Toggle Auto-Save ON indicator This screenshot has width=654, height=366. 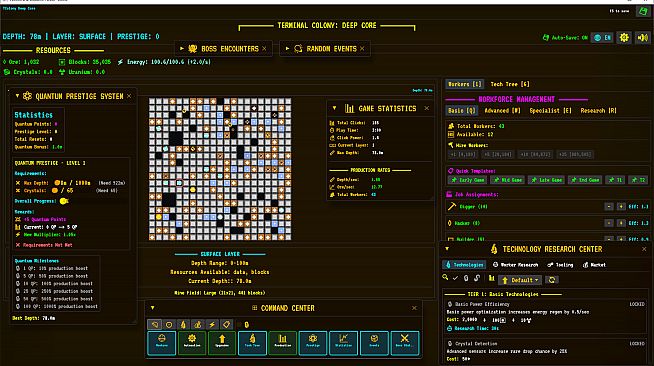(565, 38)
